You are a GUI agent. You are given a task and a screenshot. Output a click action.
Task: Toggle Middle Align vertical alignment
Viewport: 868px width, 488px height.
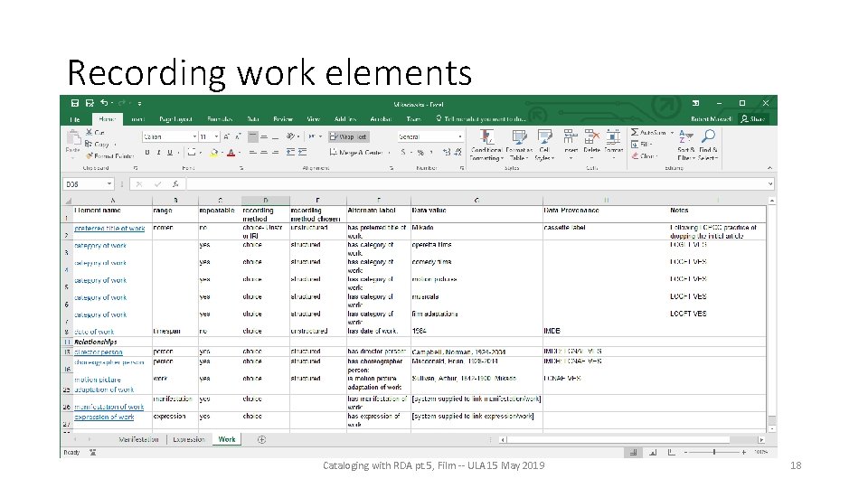(264, 136)
